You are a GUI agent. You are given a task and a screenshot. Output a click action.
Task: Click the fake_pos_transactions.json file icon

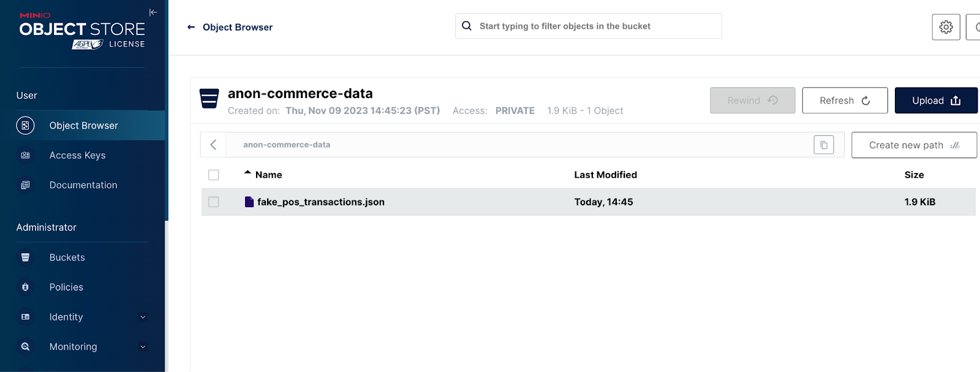click(x=249, y=202)
